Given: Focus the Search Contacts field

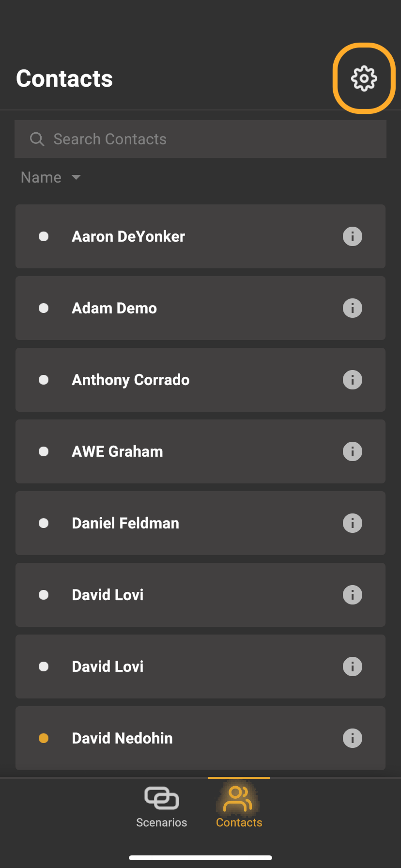Looking at the screenshot, I should pos(200,139).
